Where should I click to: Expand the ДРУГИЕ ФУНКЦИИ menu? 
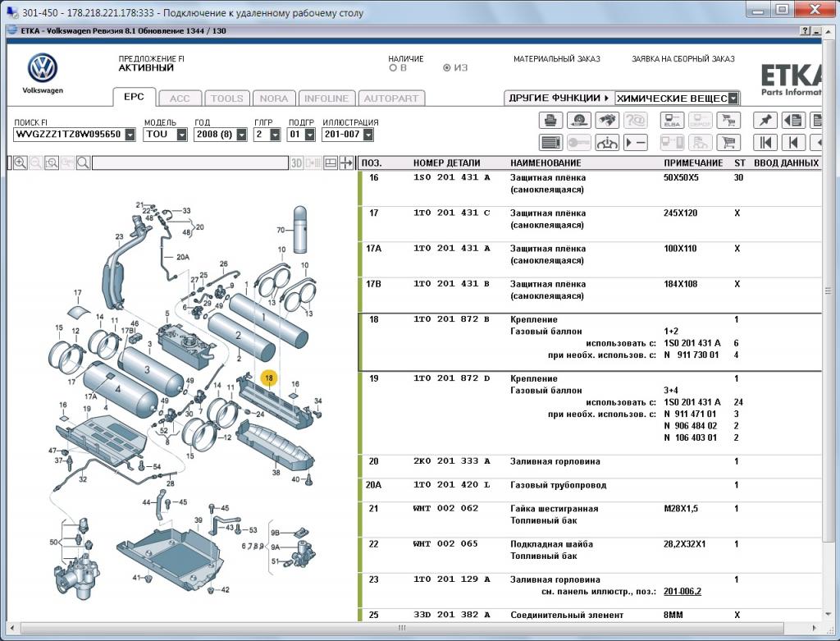(559, 98)
